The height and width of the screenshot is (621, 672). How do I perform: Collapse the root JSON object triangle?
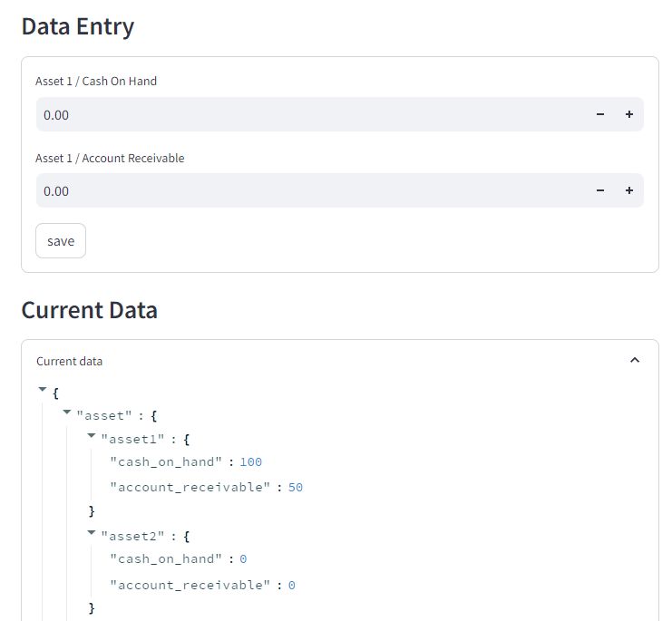coord(43,390)
